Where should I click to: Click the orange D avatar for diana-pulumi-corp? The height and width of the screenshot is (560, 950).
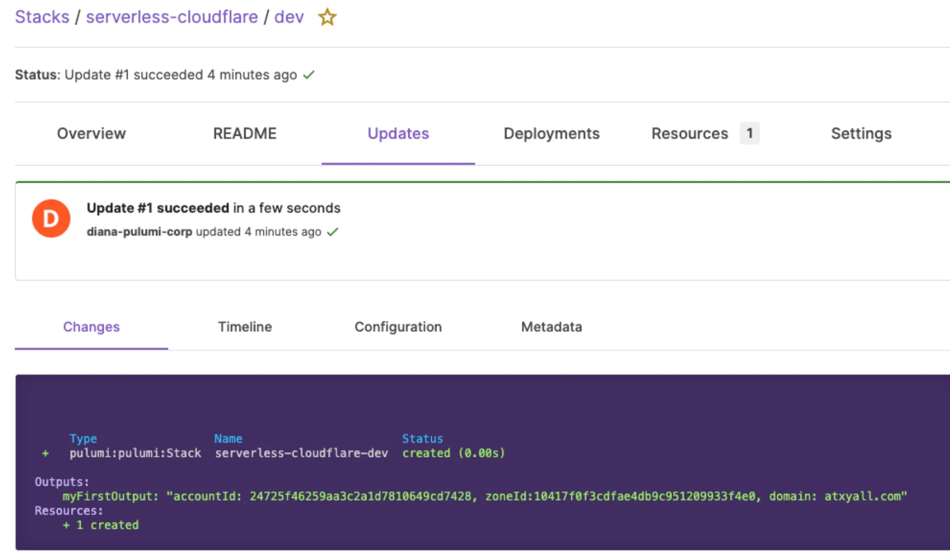[51, 218]
